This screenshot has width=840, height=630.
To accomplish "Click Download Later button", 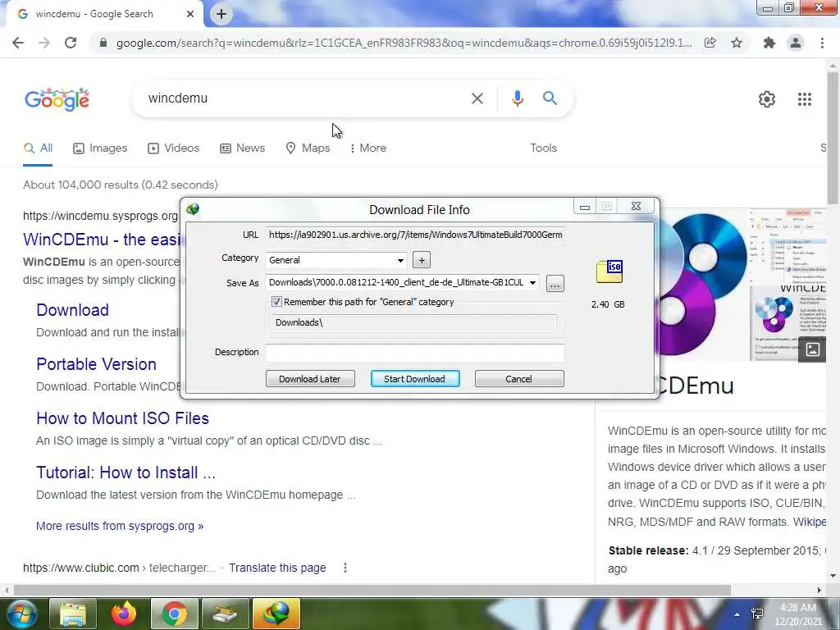I will click(309, 379).
